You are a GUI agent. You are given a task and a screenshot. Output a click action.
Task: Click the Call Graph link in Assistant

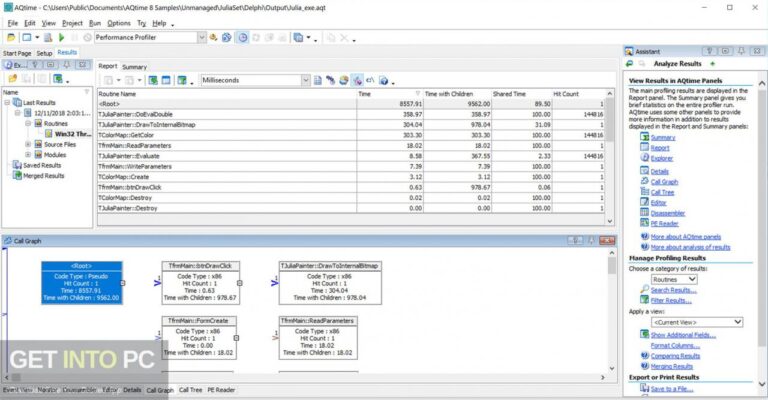(664, 182)
